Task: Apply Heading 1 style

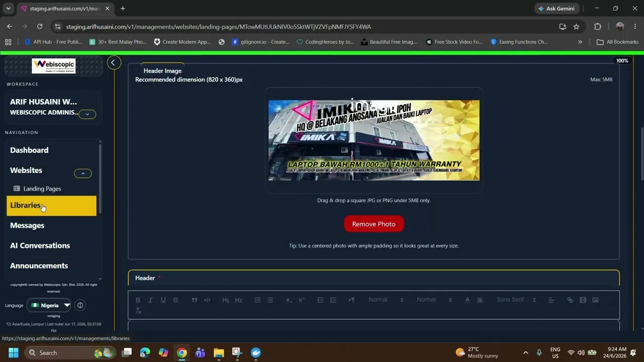Action: tap(226, 300)
